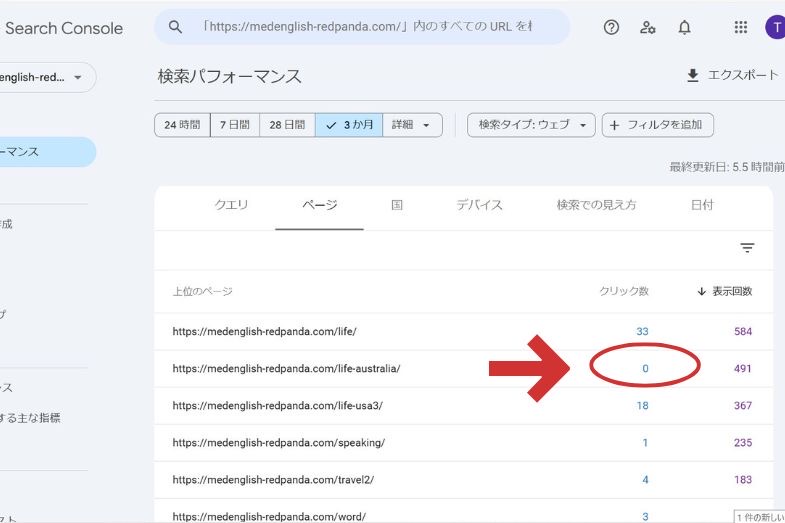Click impressions value 367

(x=743, y=405)
